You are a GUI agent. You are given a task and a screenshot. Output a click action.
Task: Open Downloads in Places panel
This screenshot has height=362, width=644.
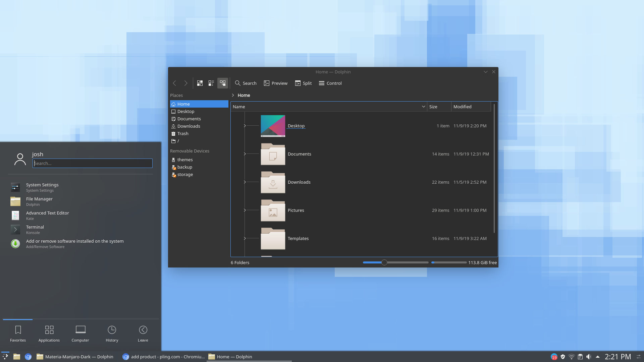pyautogui.click(x=199, y=126)
